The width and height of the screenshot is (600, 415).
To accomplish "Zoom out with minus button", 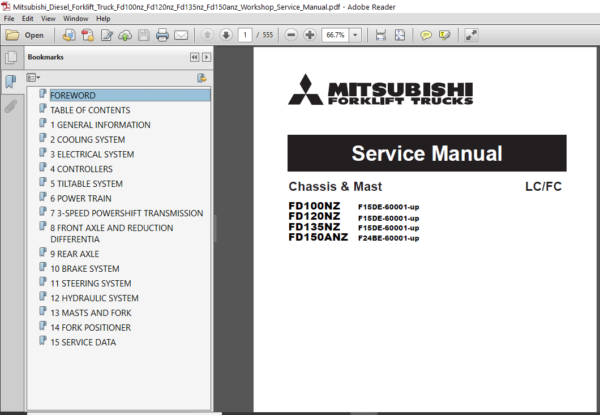I will [291, 35].
